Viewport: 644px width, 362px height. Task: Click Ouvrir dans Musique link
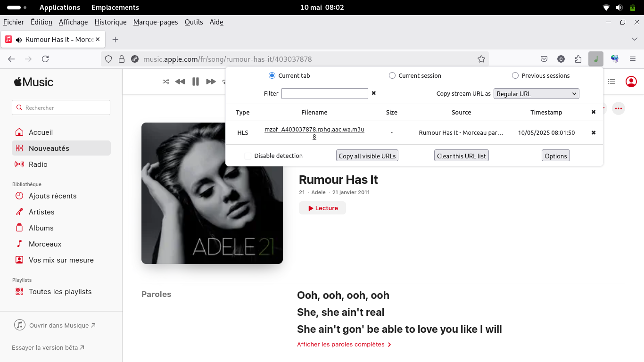(55, 325)
